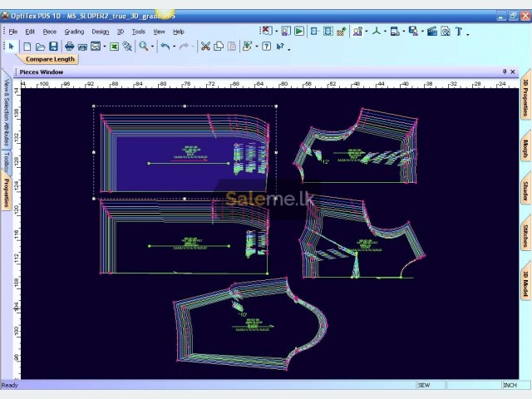The image size is (532, 399).
Task: Create a new file with New icon
Action: [x=27, y=47]
